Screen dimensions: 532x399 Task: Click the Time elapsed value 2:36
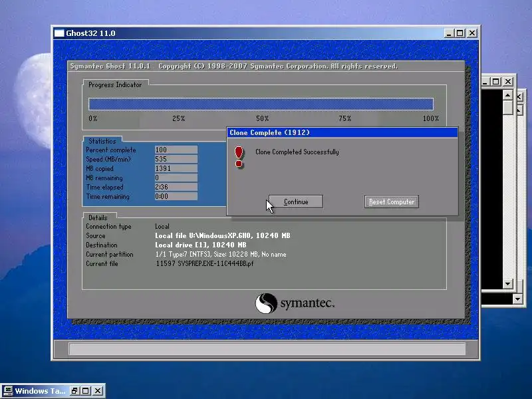(x=176, y=187)
